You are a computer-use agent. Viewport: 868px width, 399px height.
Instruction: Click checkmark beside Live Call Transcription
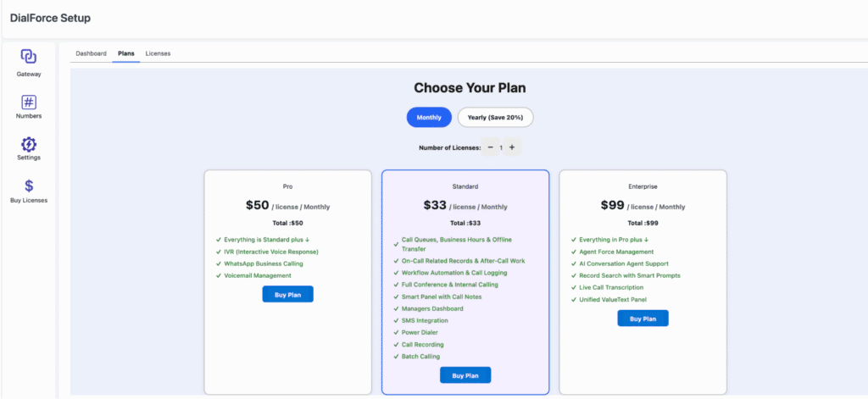point(575,287)
